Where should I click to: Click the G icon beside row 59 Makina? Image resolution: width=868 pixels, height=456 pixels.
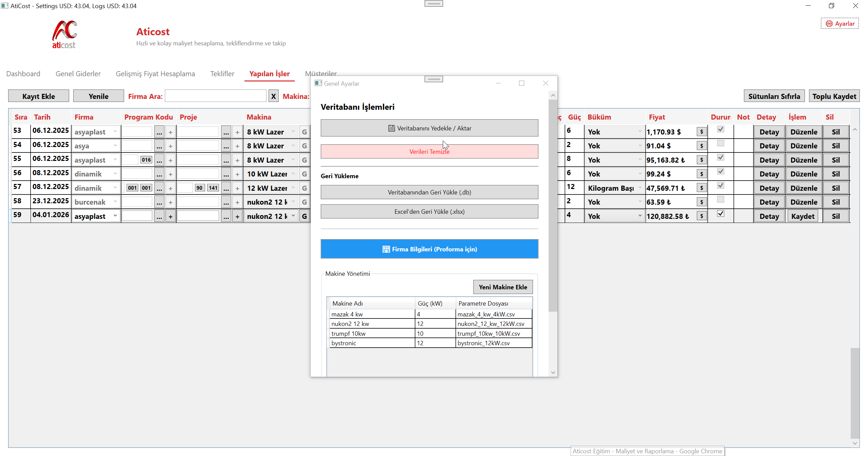click(304, 216)
